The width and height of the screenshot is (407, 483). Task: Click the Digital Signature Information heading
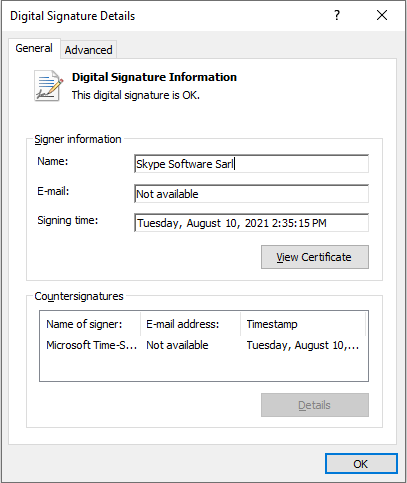[154, 77]
